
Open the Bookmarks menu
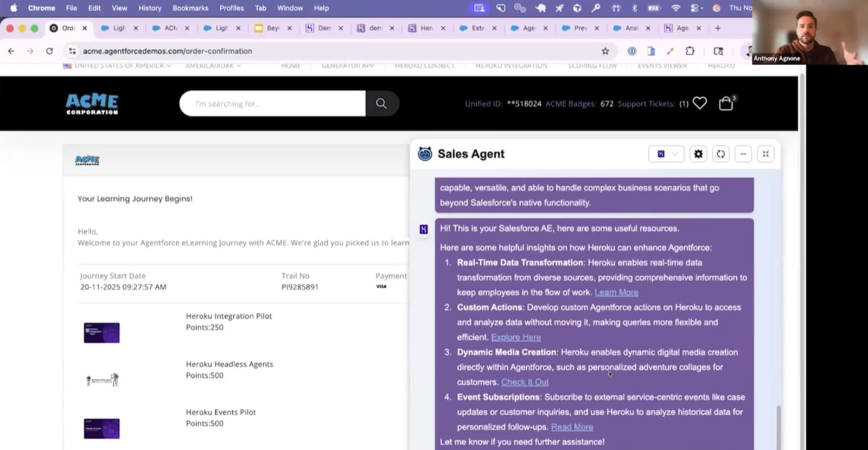(190, 8)
